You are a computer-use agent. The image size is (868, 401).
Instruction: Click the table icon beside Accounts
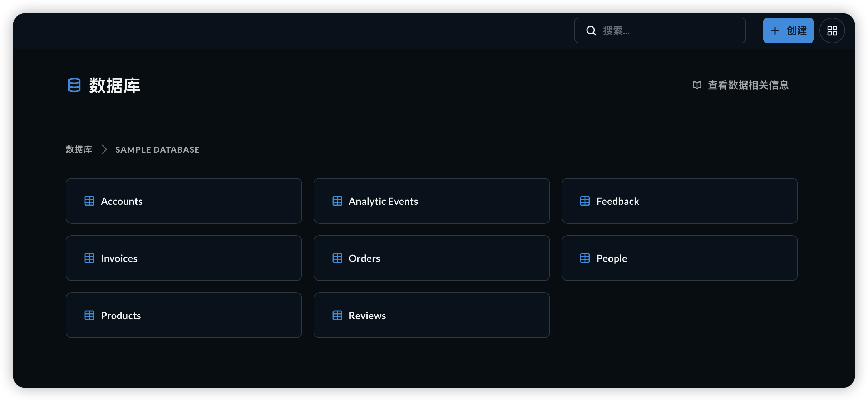89,201
